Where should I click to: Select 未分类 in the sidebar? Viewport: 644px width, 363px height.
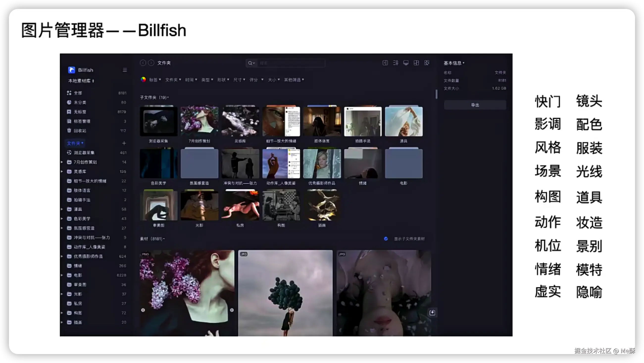[80, 102]
